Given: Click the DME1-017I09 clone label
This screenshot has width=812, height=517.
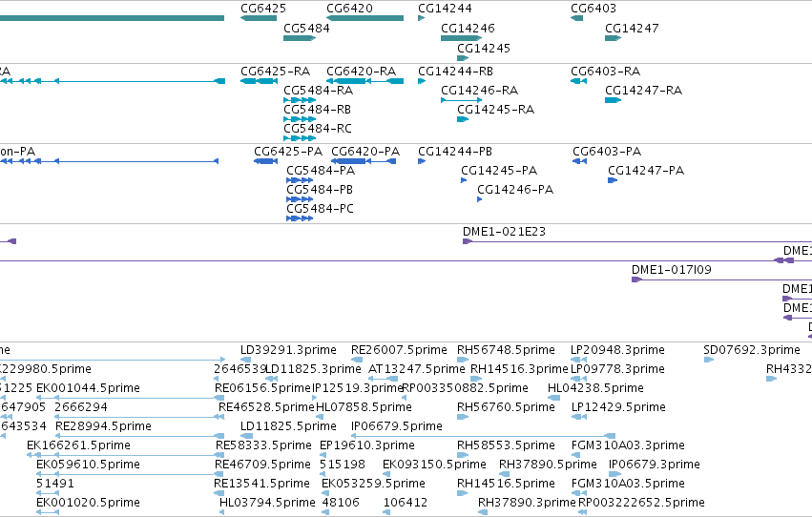Looking at the screenshot, I should (672, 270).
